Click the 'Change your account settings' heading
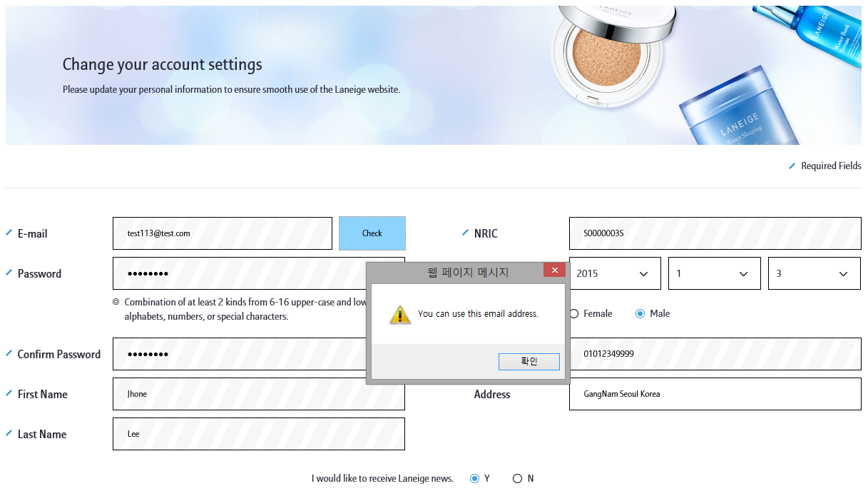This screenshot has width=868, height=491. [163, 64]
